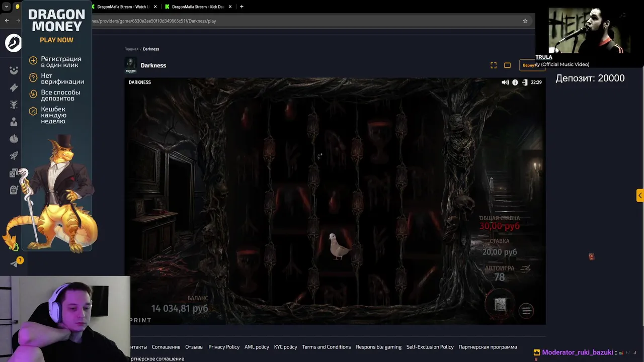This screenshot has height=362, width=644.
Task: Open the 'AML policy' footer link
Action: click(x=257, y=347)
